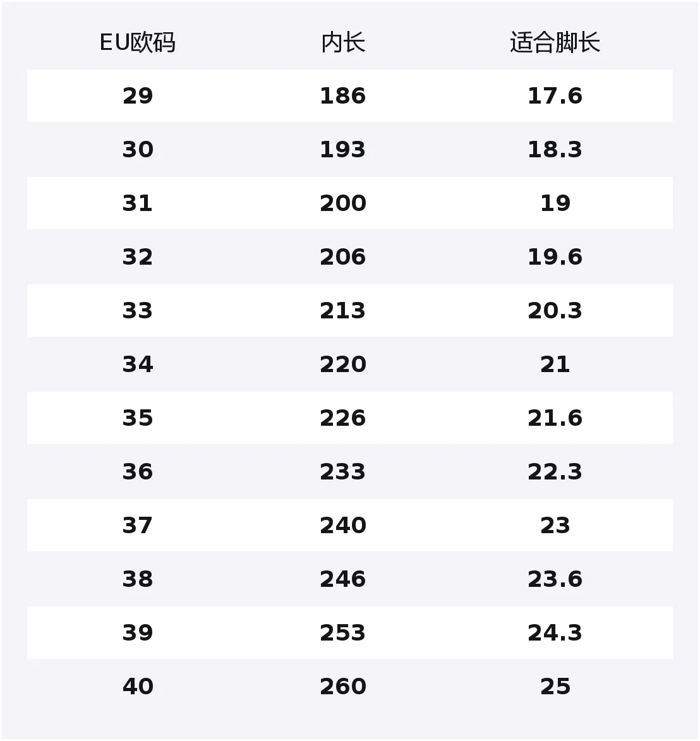This screenshot has height=741, width=700.
Task: Click inner length 200 value
Action: click(343, 203)
